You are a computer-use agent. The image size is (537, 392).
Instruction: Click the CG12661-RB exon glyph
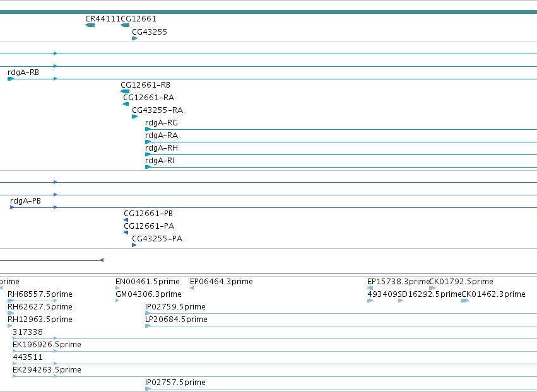click(125, 91)
